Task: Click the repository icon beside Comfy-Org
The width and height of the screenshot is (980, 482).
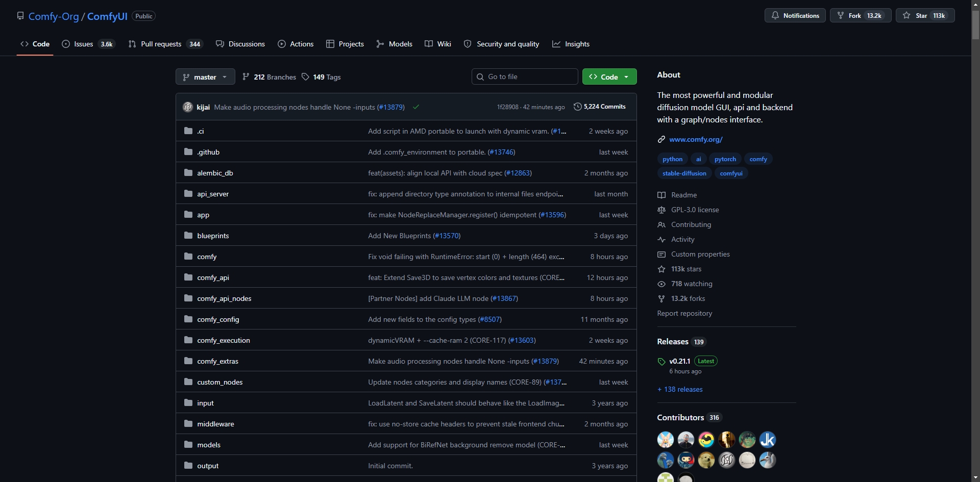Action: coord(20,16)
